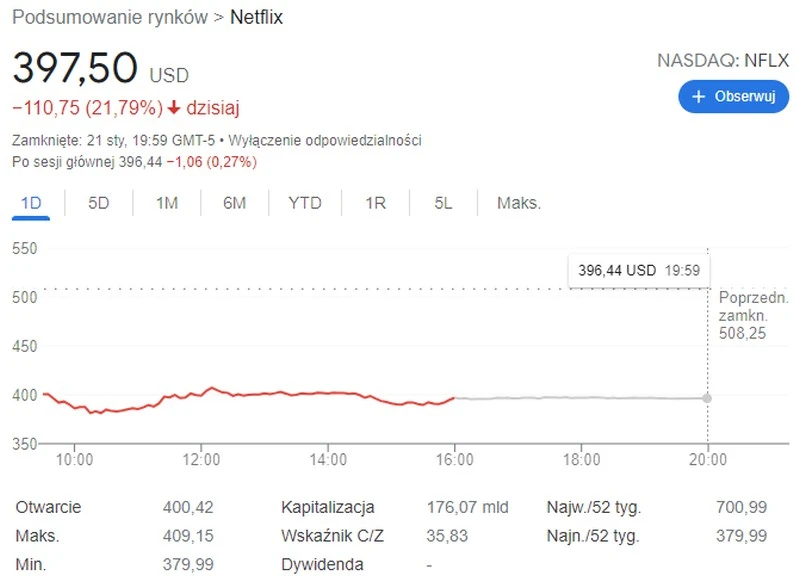The height and width of the screenshot is (582, 800).
Task: Click the gray price marker dot on the chart
Action: pos(709,397)
